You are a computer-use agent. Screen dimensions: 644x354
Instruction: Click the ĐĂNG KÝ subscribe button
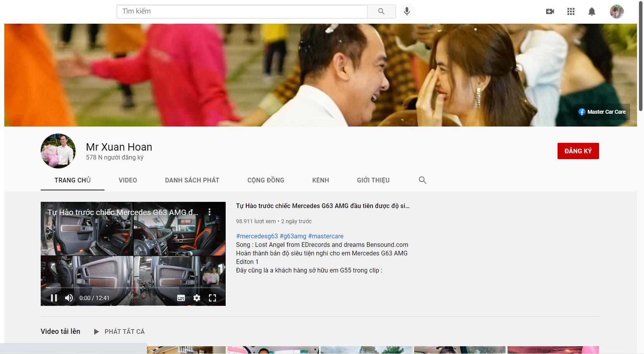pyautogui.click(x=578, y=151)
